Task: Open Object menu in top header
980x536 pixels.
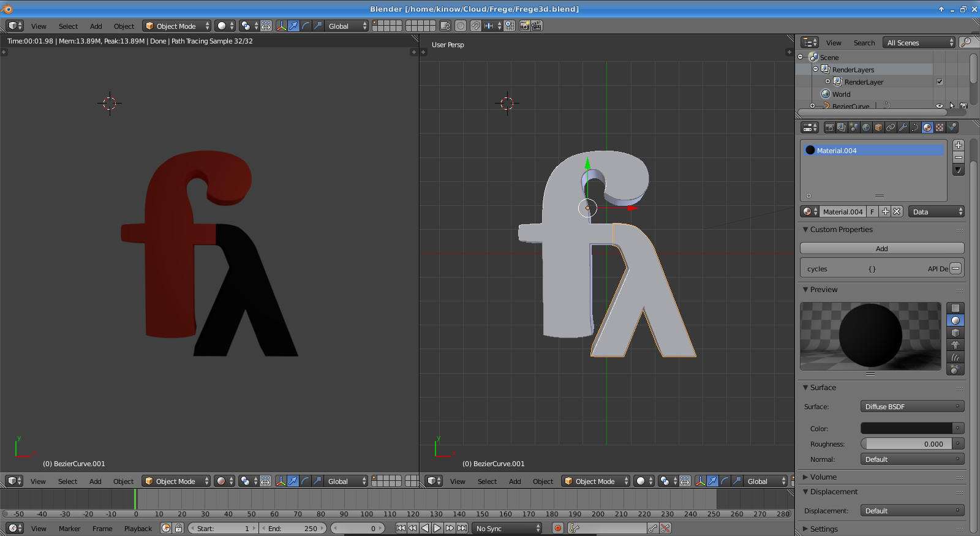Action: click(x=124, y=26)
